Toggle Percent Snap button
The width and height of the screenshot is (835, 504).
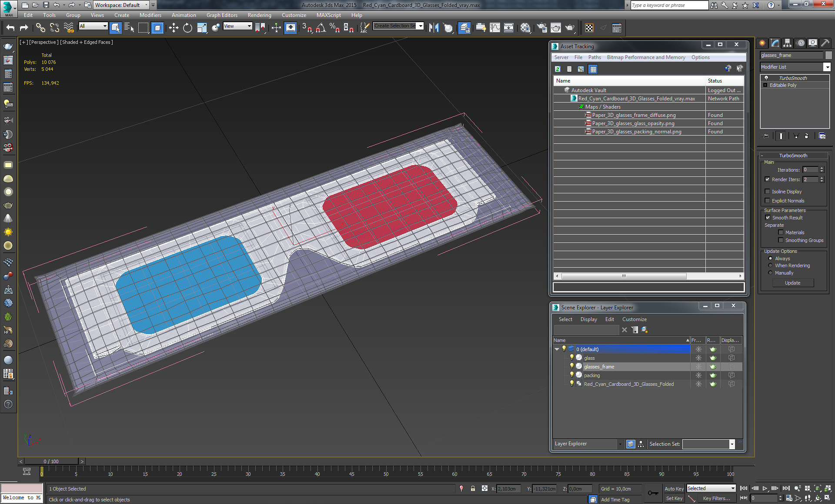pyautogui.click(x=334, y=28)
